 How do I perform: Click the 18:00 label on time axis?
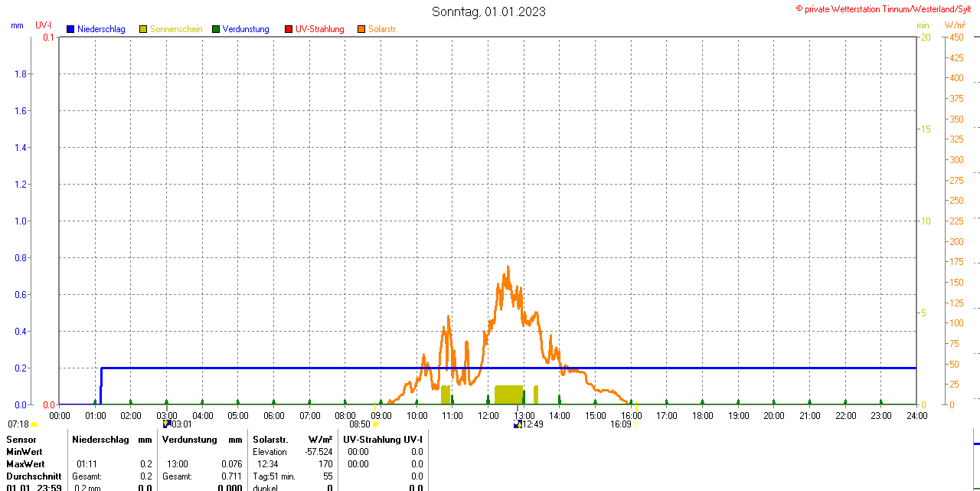pyautogui.click(x=702, y=416)
